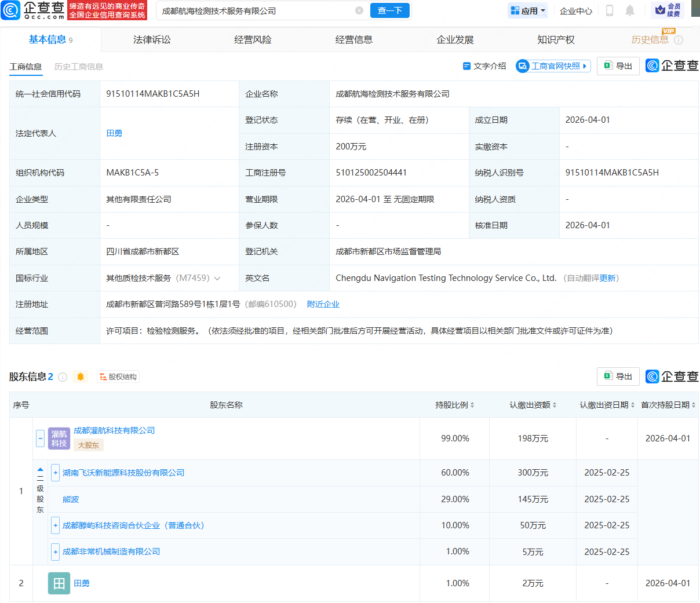
Task: Click the 查一下 search button
Action: pos(390,10)
